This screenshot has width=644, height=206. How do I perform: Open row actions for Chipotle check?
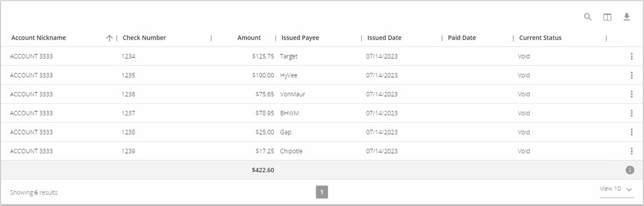coord(631,151)
